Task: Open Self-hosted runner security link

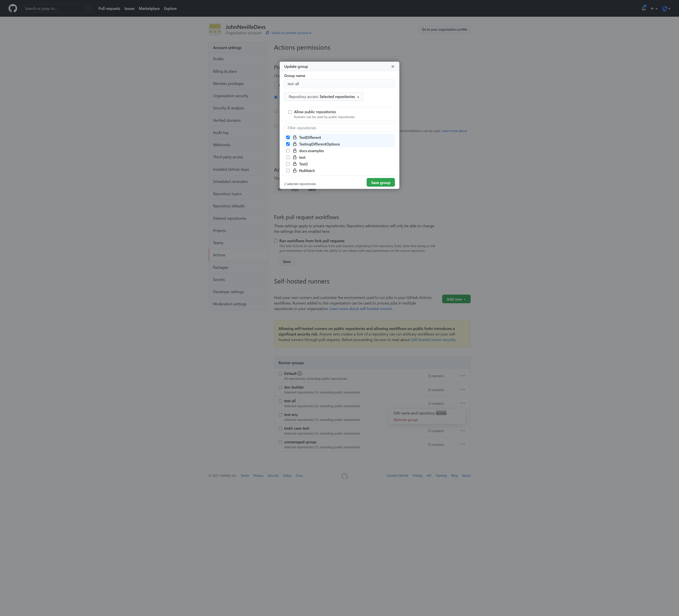Action: pos(433,340)
